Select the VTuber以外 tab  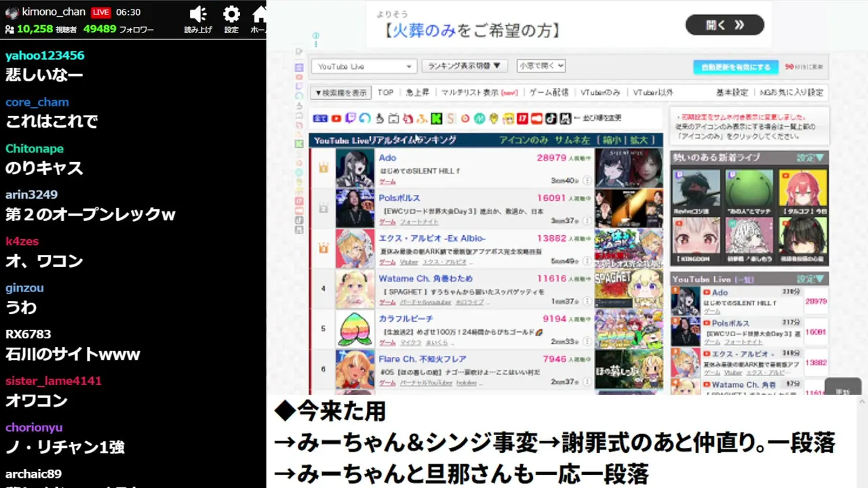(x=652, y=92)
